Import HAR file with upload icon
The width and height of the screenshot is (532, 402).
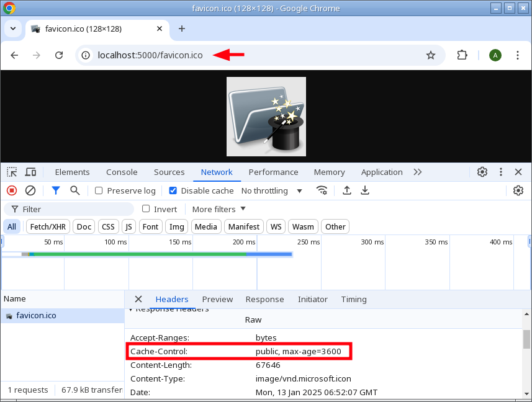coord(347,191)
